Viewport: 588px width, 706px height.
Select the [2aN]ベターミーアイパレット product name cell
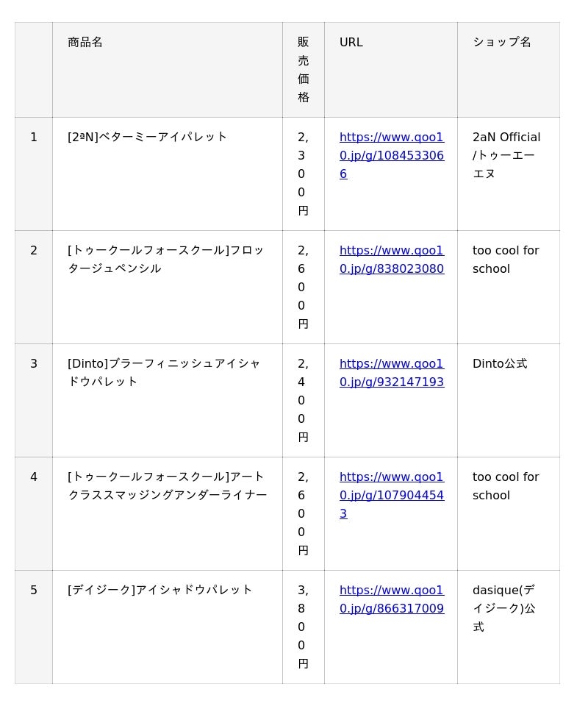pyautogui.click(x=148, y=138)
